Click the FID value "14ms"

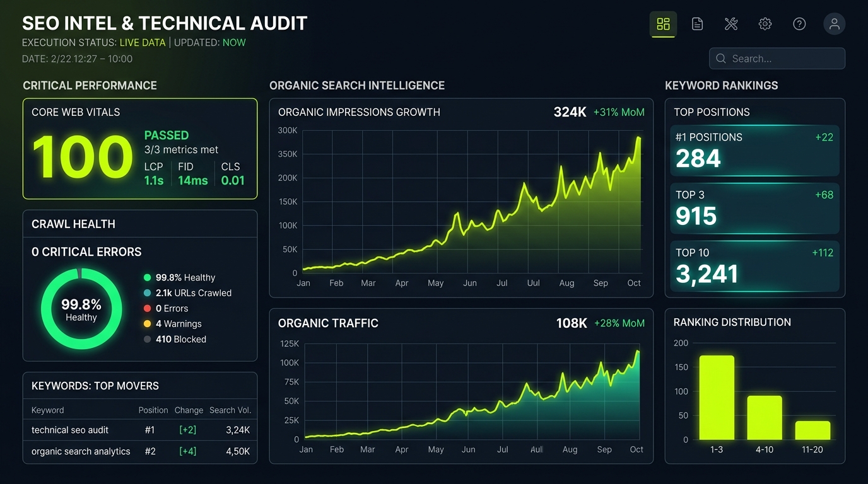[x=193, y=180]
